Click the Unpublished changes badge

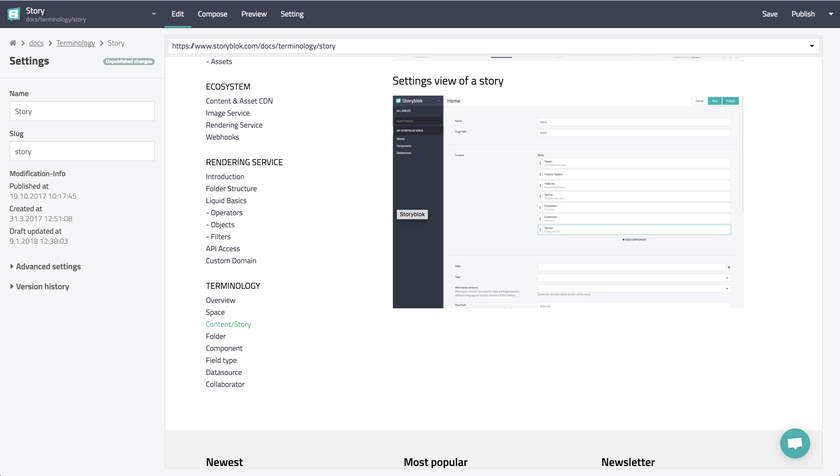pyautogui.click(x=129, y=61)
